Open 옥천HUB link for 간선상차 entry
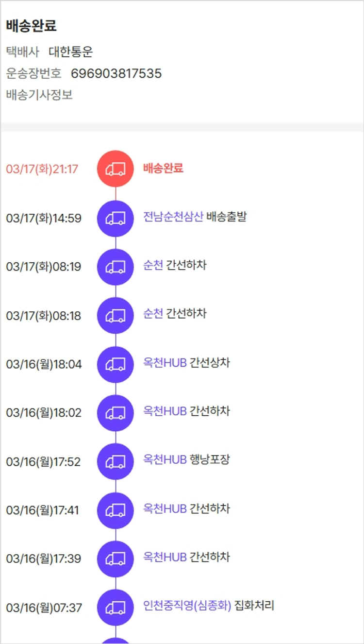 pos(165,363)
